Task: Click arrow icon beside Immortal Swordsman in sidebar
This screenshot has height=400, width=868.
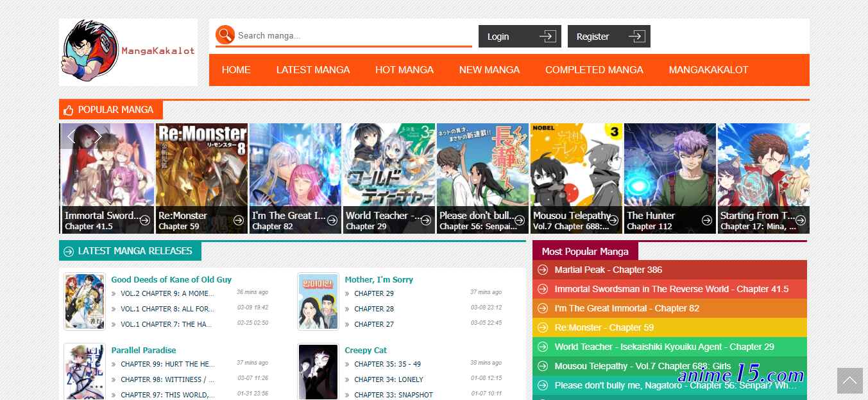Action: 543,289
